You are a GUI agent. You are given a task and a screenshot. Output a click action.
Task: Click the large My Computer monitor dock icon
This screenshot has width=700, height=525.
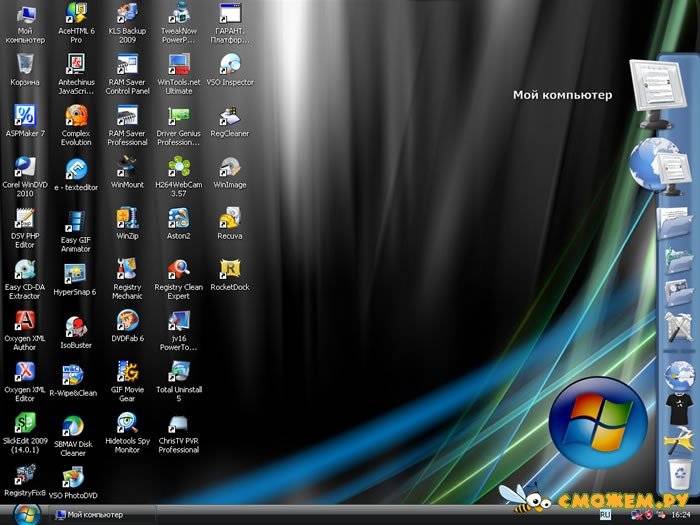click(x=656, y=90)
